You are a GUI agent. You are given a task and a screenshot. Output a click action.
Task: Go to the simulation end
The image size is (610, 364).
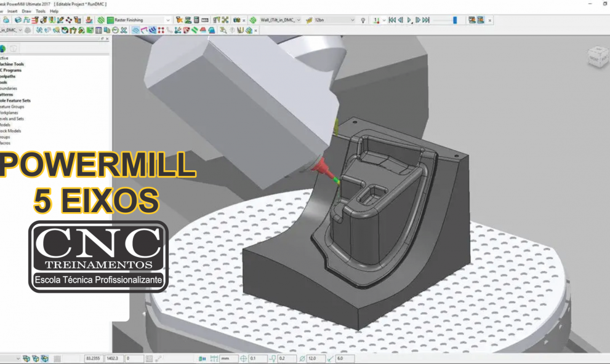427,20
